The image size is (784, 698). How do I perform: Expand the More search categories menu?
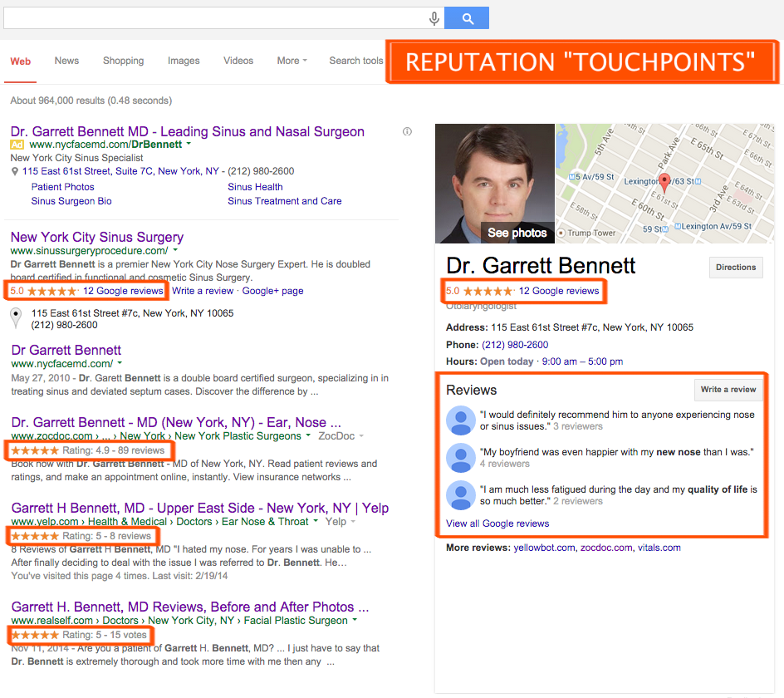[x=292, y=61]
